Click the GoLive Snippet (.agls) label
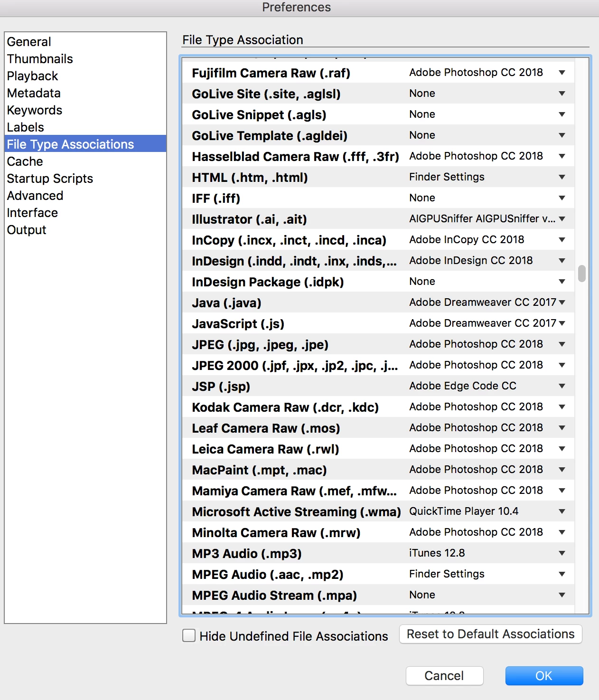This screenshot has width=599, height=700. pos(259,115)
